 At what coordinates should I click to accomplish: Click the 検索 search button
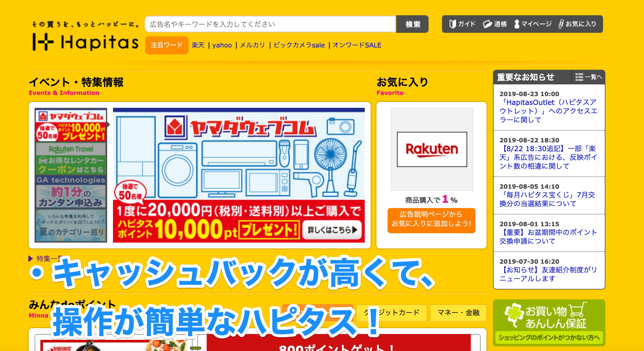[413, 24]
